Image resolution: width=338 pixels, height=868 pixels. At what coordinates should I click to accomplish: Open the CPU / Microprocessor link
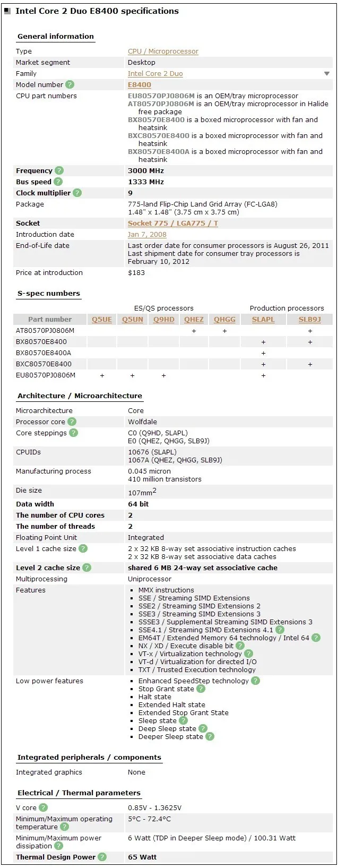click(x=163, y=51)
